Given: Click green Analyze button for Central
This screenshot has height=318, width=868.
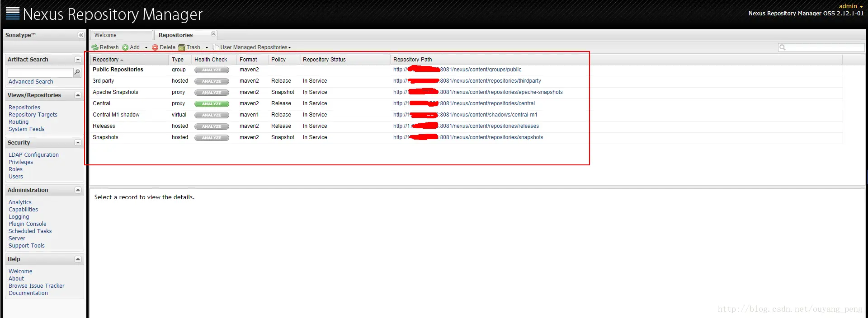Looking at the screenshot, I should (x=212, y=104).
